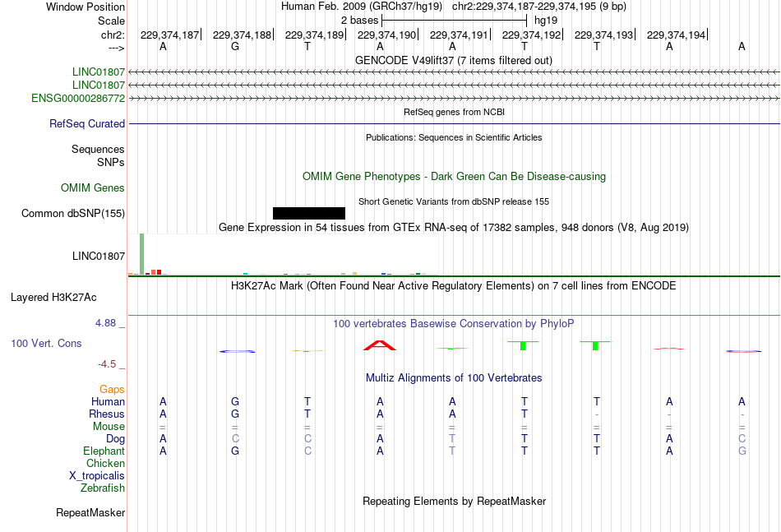Select the Dog alignment row label

click(x=116, y=439)
